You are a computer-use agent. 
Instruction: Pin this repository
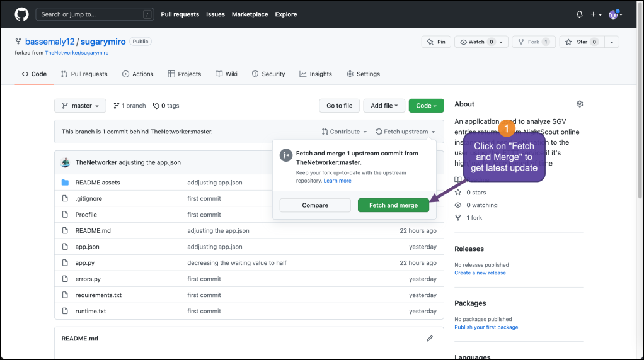click(436, 42)
